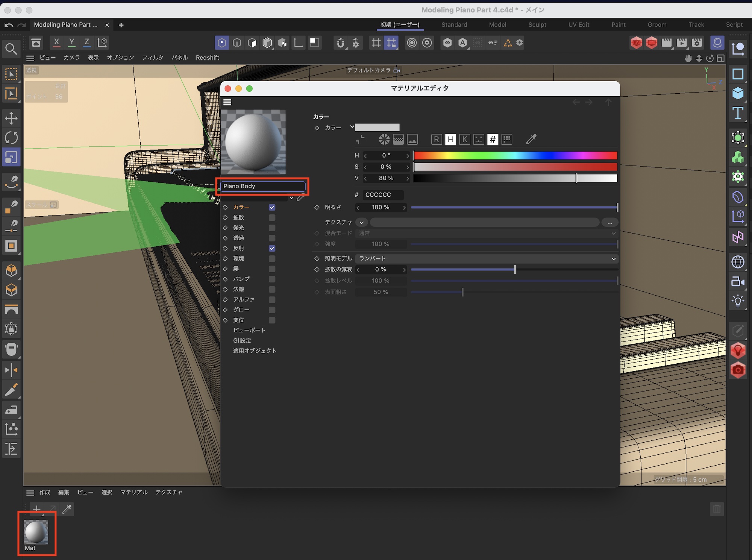Open the GI設定 settings page

pos(242,340)
